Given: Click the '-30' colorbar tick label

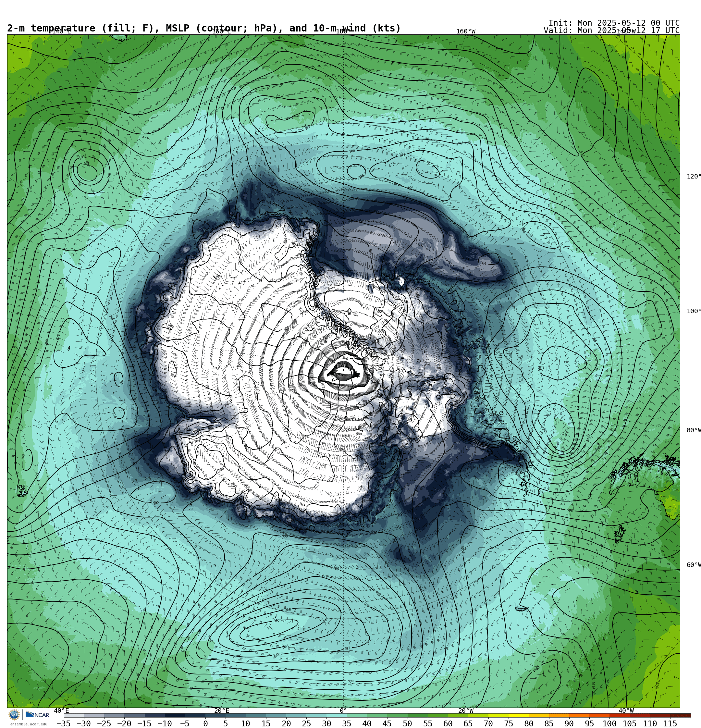Looking at the screenshot, I should (x=84, y=723).
